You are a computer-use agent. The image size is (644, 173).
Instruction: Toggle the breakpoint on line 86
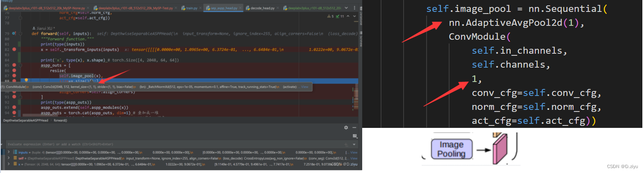click(x=14, y=71)
